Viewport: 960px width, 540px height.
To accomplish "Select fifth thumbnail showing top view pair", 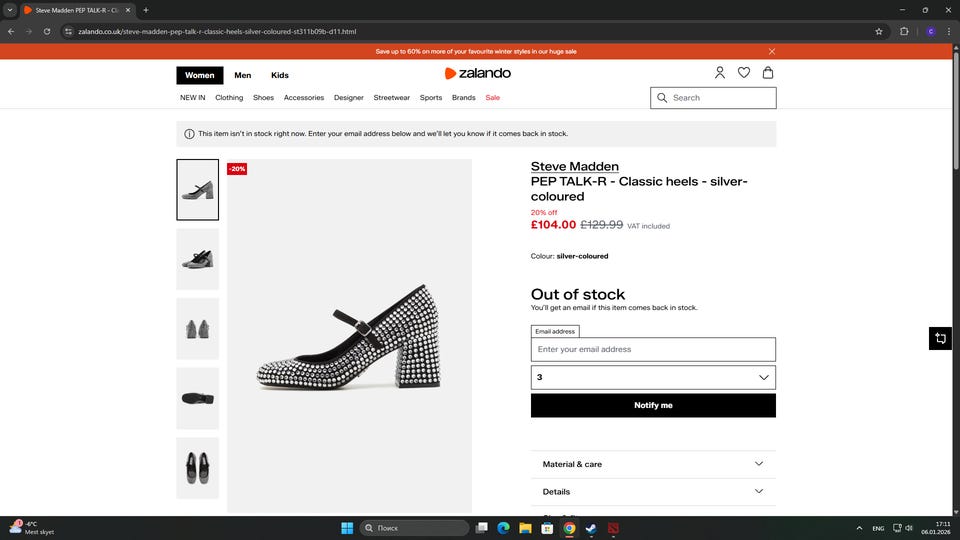I will click(x=198, y=468).
